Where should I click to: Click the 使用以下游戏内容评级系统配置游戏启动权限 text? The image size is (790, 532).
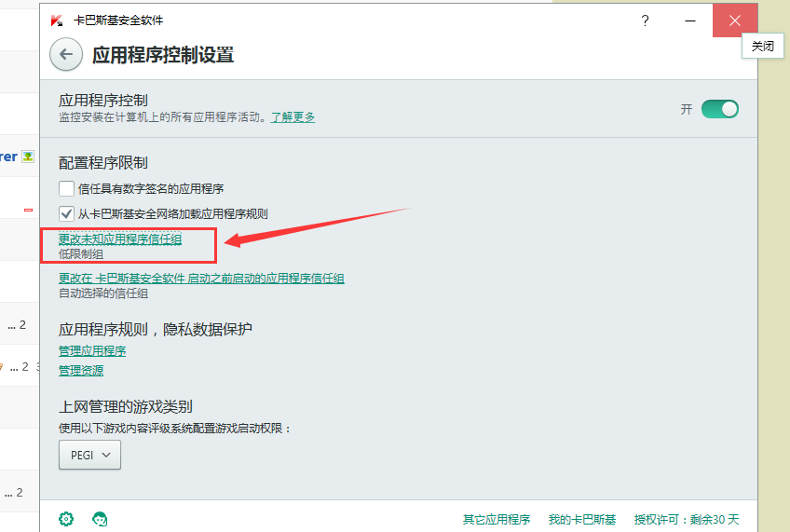(x=174, y=429)
